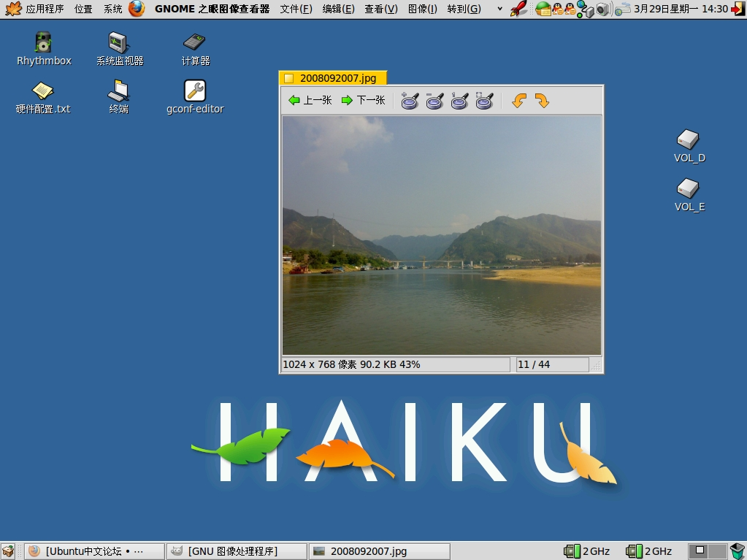Click the second 2 GHz CPU frequency monitor
747x560 pixels.
(648, 551)
